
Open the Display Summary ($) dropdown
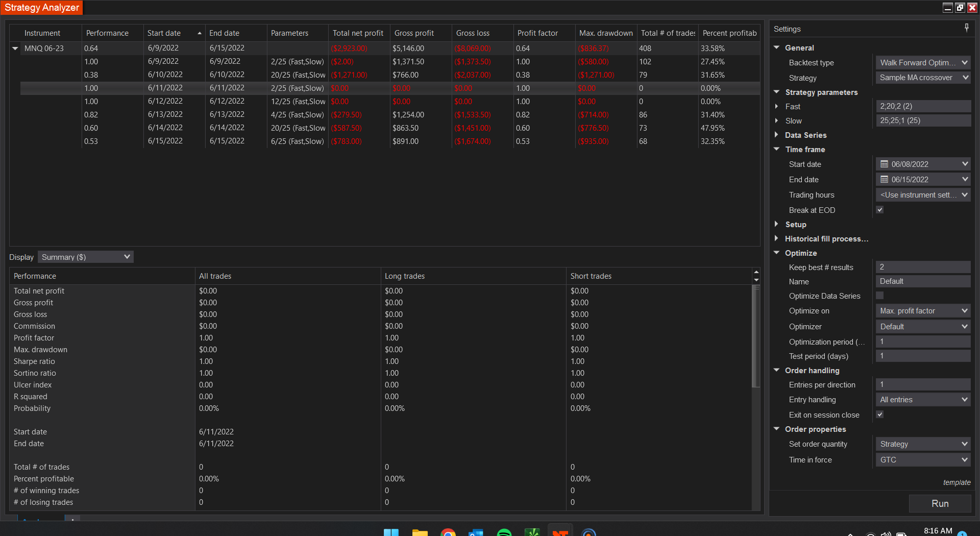click(86, 257)
